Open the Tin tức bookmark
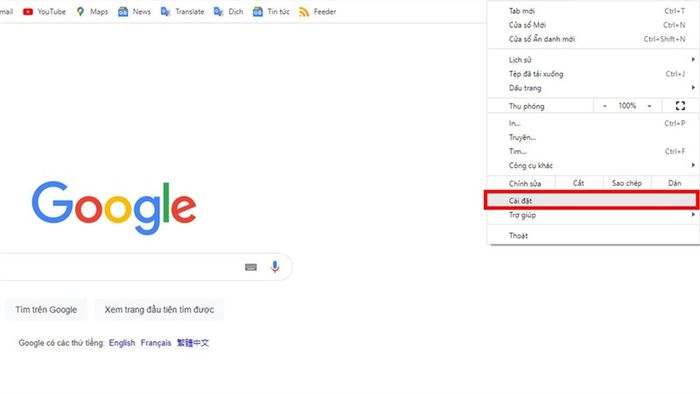Viewport: 700px width, 394px height. (271, 12)
